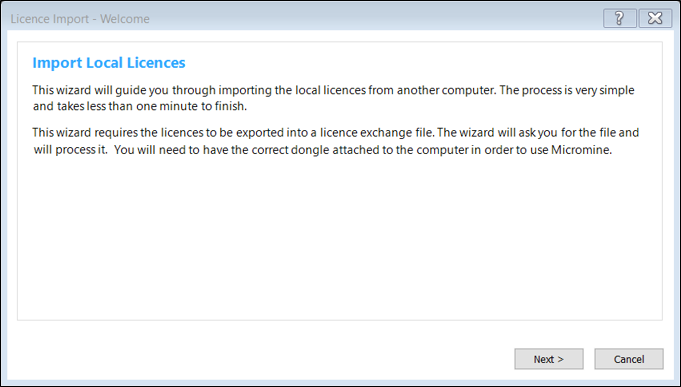Image resolution: width=681 pixels, height=387 pixels.
Task: Click the word "Micromine" in the description
Action: click(581, 150)
